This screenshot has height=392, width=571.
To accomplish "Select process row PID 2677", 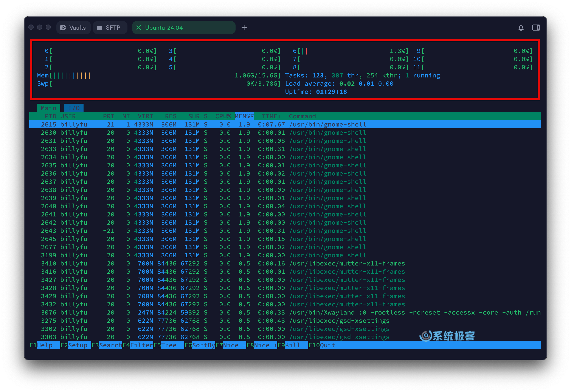I will pyautogui.click(x=285, y=247).
